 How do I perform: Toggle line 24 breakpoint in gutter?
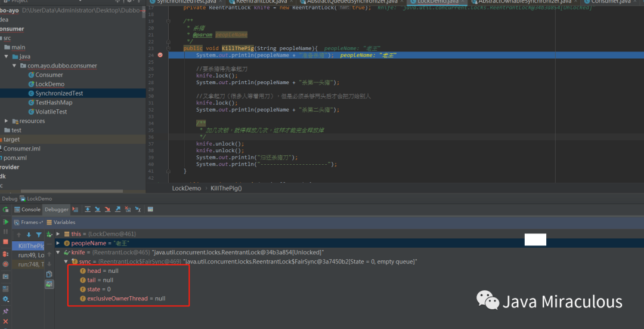160,55
